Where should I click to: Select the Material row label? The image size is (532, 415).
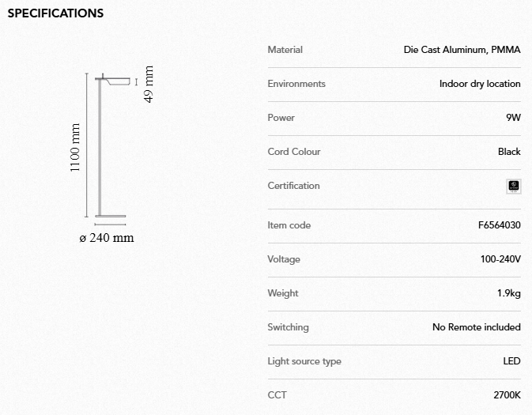[285, 50]
